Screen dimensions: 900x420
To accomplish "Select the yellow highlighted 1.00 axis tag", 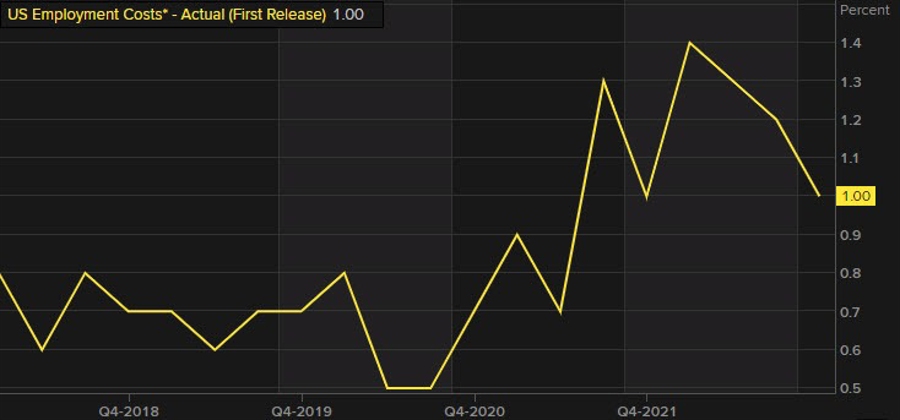I will click(858, 196).
